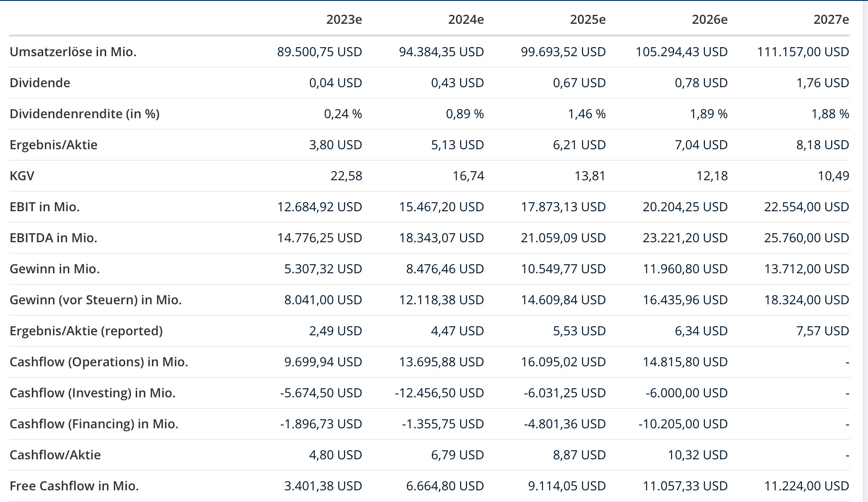The width and height of the screenshot is (868, 502).
Task: Click the 2027e column header
Action: (831, 19)
